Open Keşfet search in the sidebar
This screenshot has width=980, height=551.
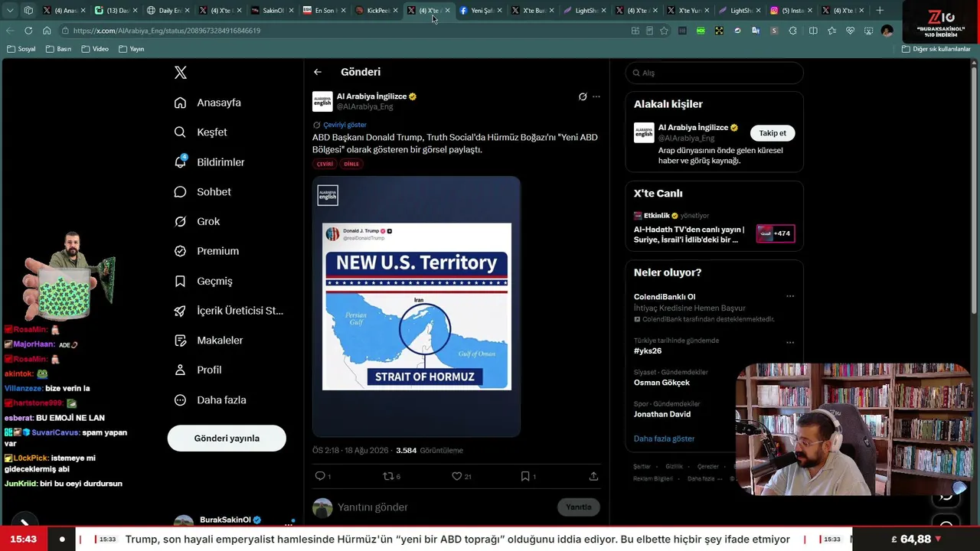pyautogui.click(x=201, y=132)
